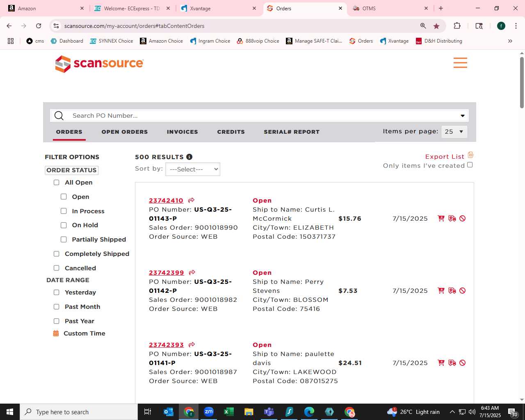Open Microsoft Teams from the taskbar
Screen dimensions: 525x420
[269, 412]
